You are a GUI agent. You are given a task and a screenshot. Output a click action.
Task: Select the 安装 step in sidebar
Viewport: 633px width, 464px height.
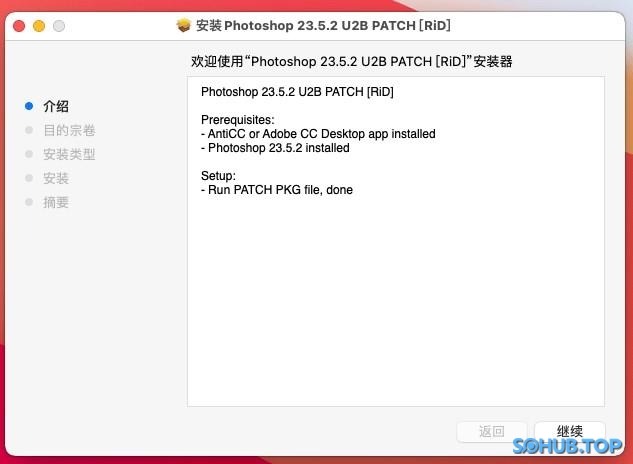coord(56,178)
